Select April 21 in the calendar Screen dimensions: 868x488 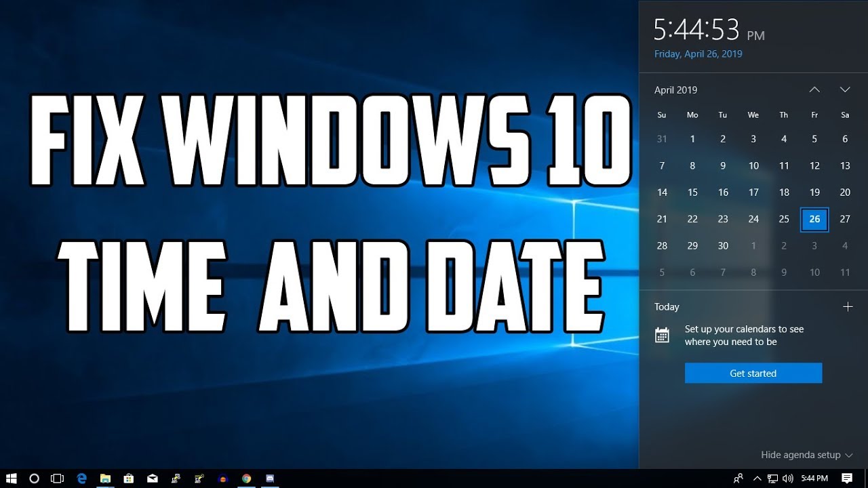click(662, 219)
